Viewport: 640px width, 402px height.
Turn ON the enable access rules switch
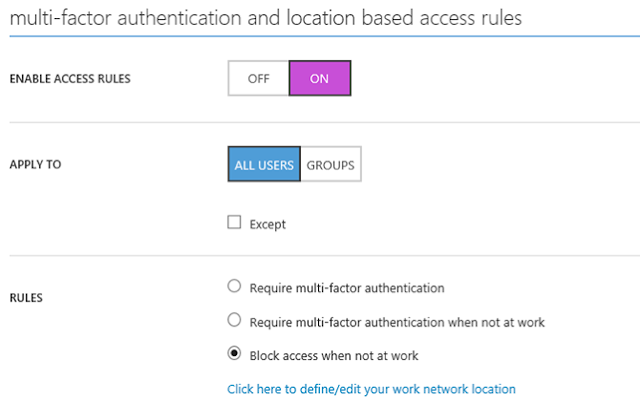point(319,79)
